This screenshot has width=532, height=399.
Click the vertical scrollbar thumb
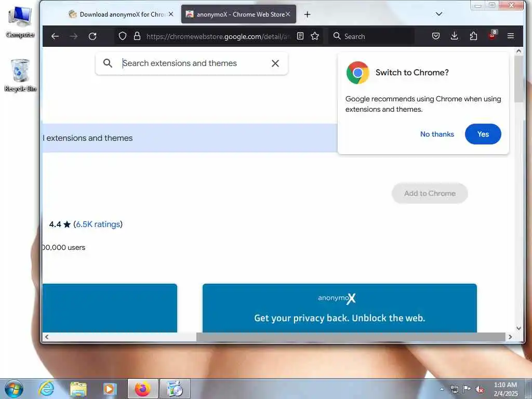[x=518, y=79]
